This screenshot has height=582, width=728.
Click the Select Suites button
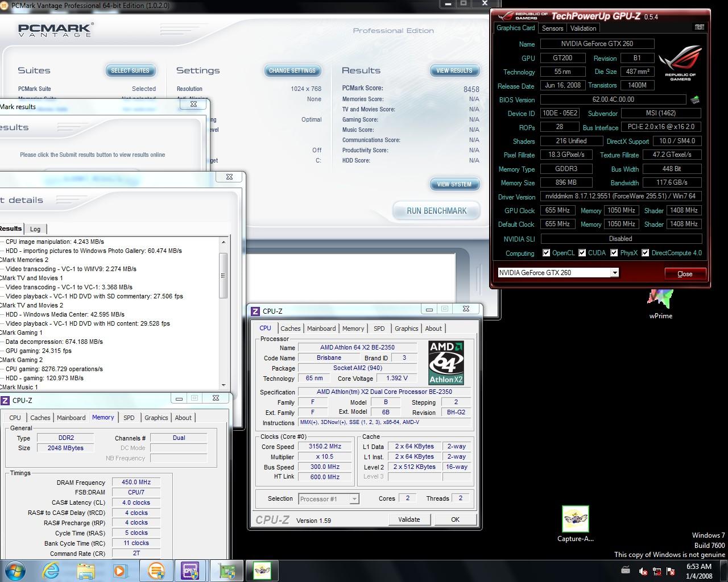pyautogui.click(x=130, y=70)
